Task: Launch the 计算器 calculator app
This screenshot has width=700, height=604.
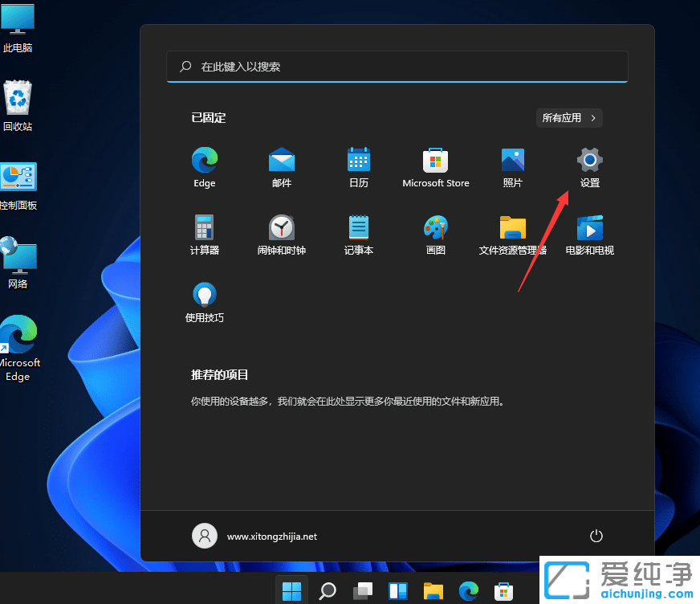Action: click(x=205, y=227)
